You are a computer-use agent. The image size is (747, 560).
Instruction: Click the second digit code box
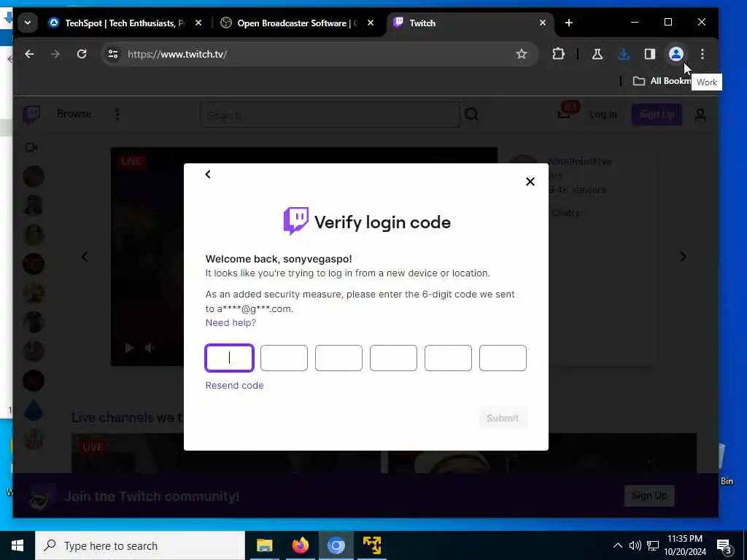(284, 357)
